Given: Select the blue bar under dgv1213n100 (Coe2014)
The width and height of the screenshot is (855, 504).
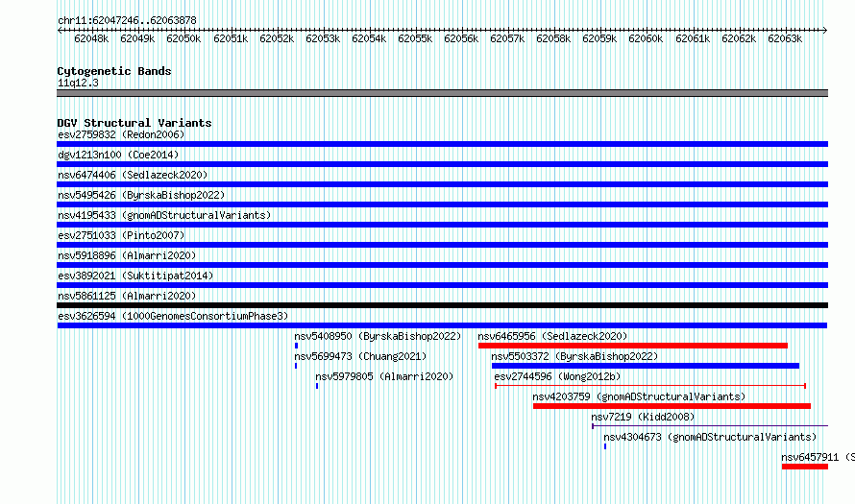Looking at the screenshot, I should coord(442,164).
